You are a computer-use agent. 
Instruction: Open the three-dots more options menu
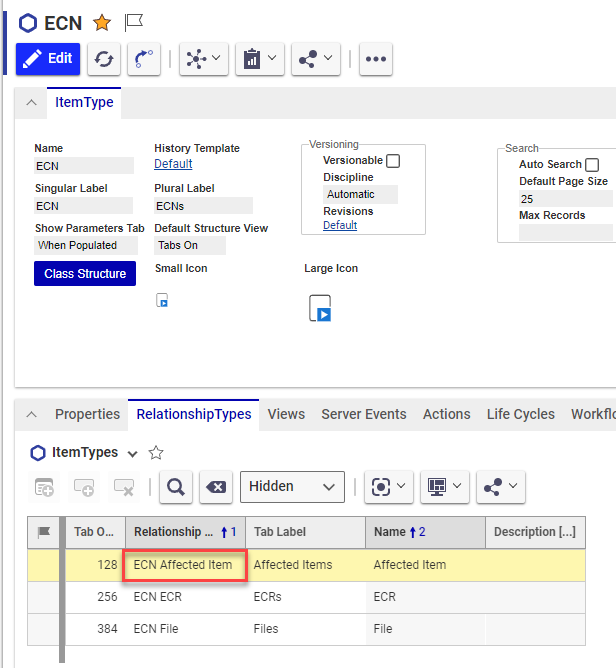376,59
